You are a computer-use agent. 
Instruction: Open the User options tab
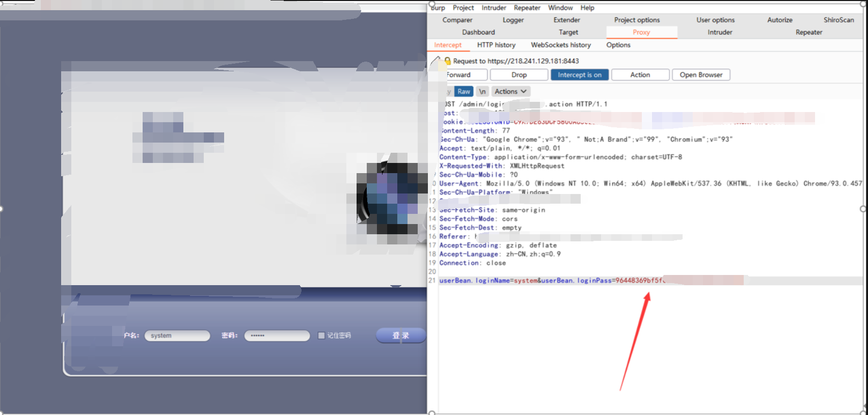click(716, 20)
